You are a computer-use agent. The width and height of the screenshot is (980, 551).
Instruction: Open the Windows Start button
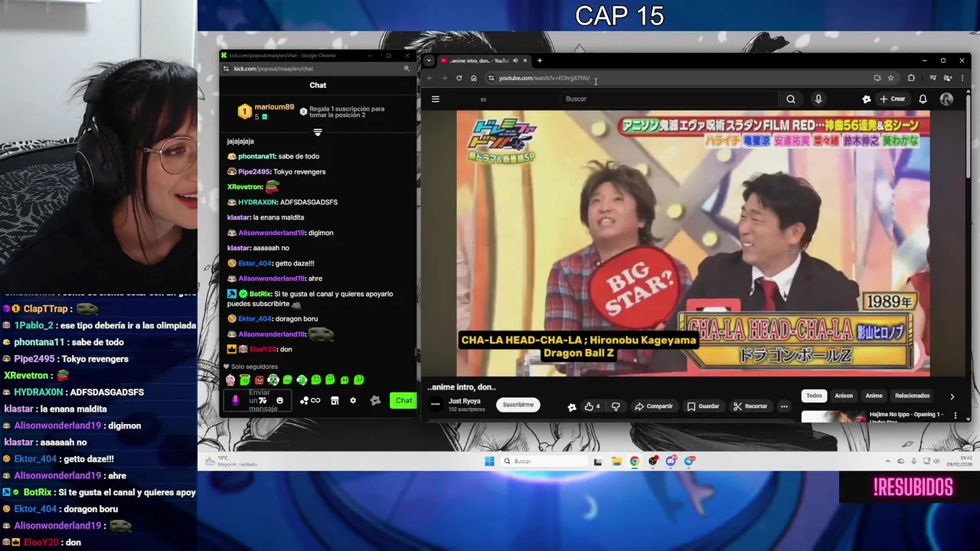tap(489, 461)
